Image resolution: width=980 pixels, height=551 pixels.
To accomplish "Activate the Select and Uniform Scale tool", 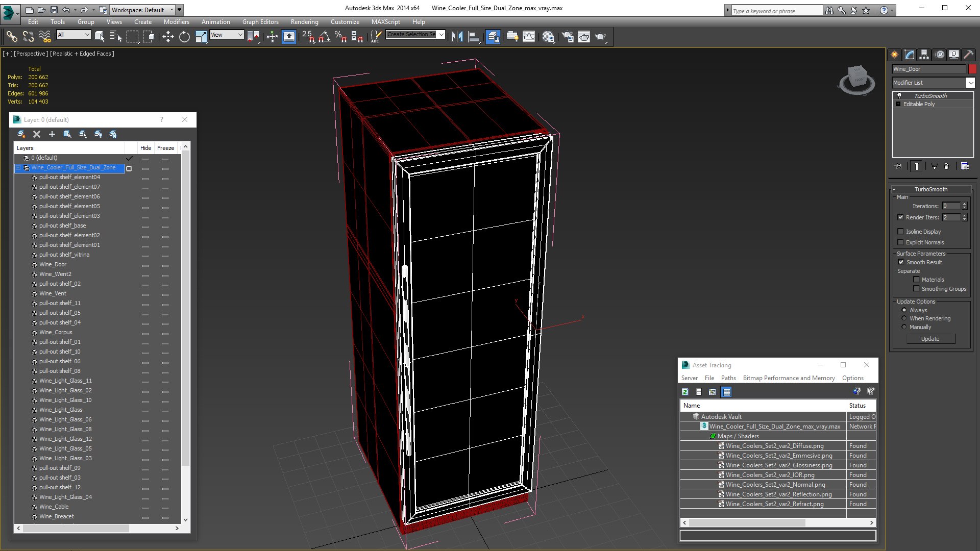I will pos(201,36).
